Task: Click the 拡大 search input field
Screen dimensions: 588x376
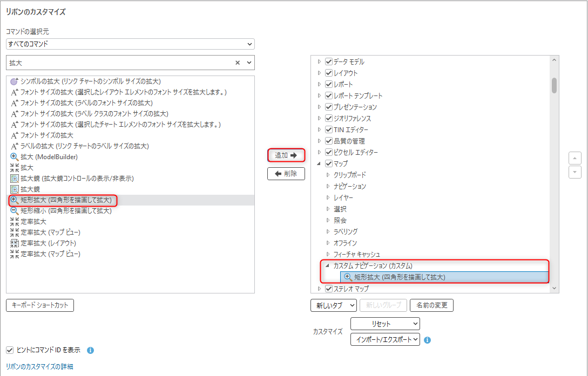Action: click(119, 63)
